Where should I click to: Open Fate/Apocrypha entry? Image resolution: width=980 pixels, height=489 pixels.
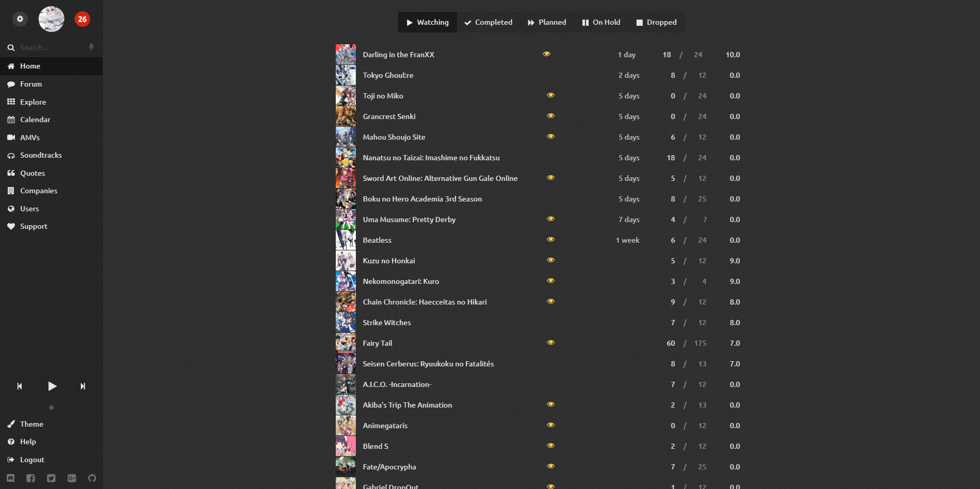389,467
